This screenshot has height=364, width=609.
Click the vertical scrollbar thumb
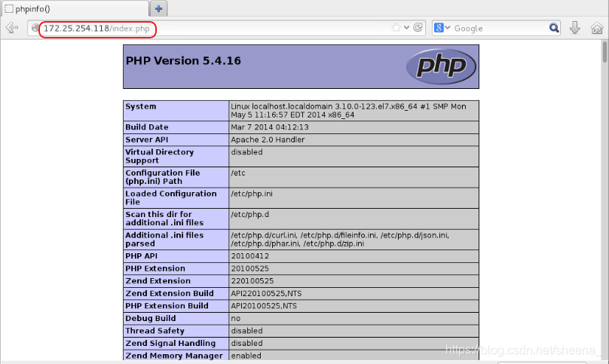click(604, 52)
